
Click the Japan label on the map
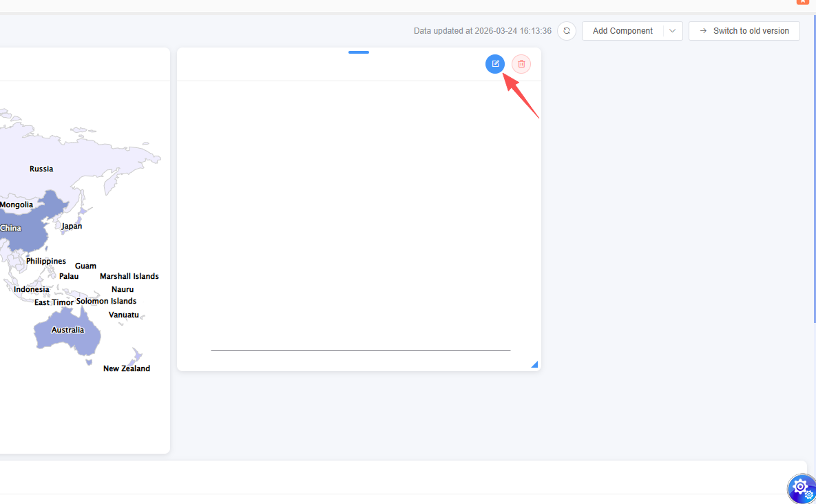tap(72, 226)
